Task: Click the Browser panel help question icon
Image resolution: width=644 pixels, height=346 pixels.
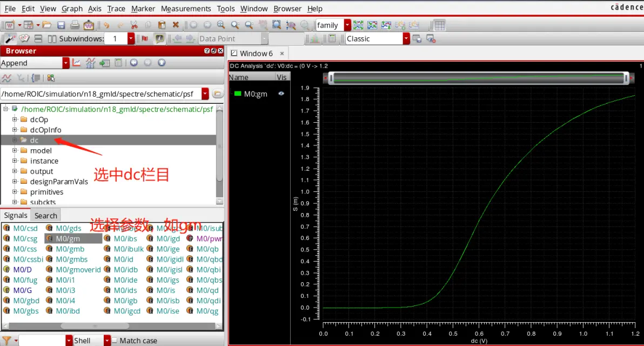Action: (x=207, y=50)
